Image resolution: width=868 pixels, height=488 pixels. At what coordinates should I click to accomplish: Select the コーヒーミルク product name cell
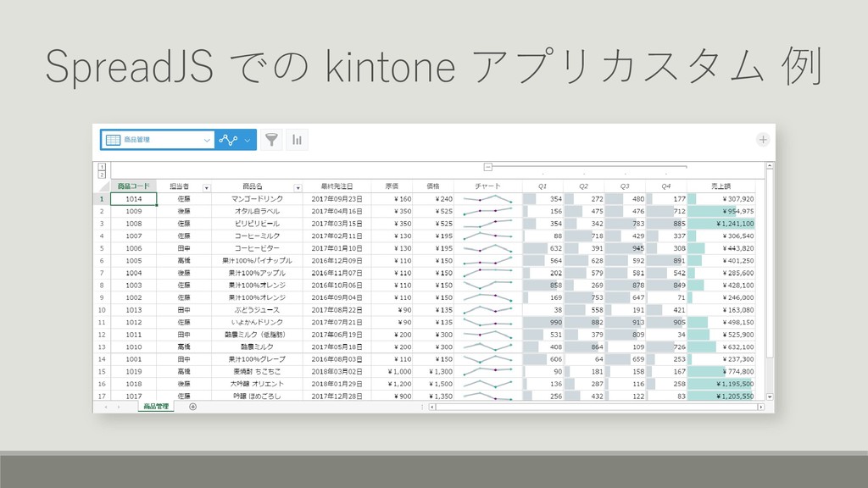[257, 236]
